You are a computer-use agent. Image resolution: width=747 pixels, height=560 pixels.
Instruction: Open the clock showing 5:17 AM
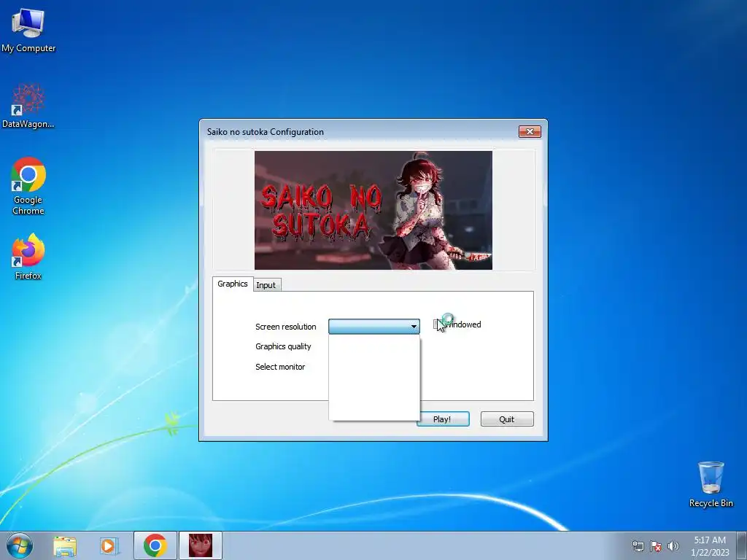710,545
